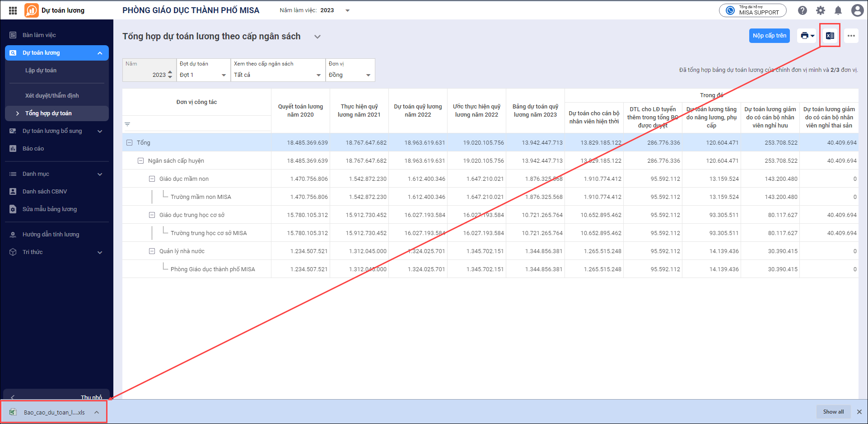The width and height of the screenshot is (868, 424).
Task: Click the Hướng dẫn tính lương icon
Action: coord(13,235)
